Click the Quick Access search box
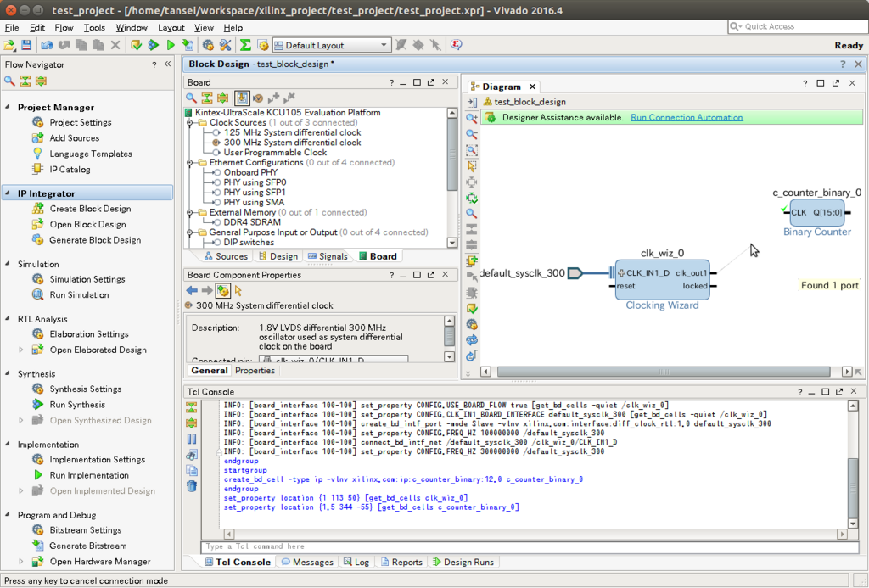The width and height of the screenshot is (869, 588). [796, 26]
